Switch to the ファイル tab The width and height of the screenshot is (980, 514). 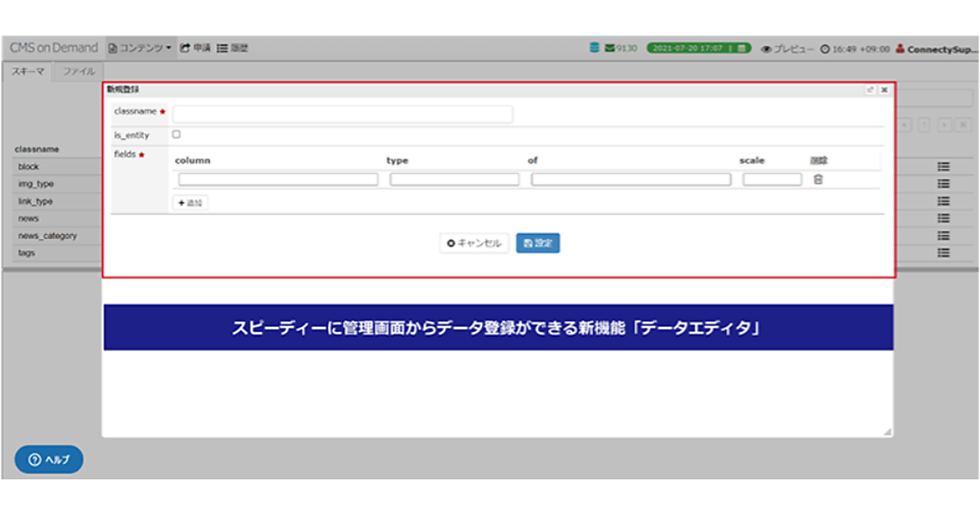click(x=79, y=72)
